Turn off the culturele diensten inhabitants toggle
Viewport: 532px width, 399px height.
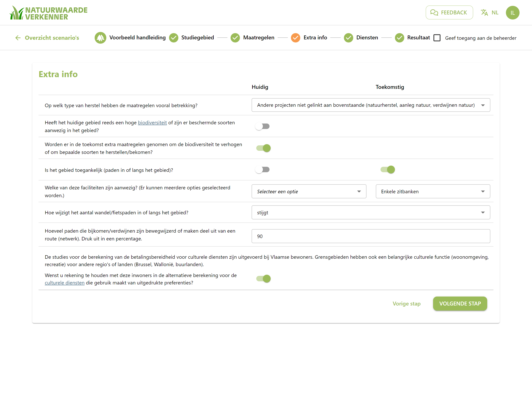pos(263,278)
